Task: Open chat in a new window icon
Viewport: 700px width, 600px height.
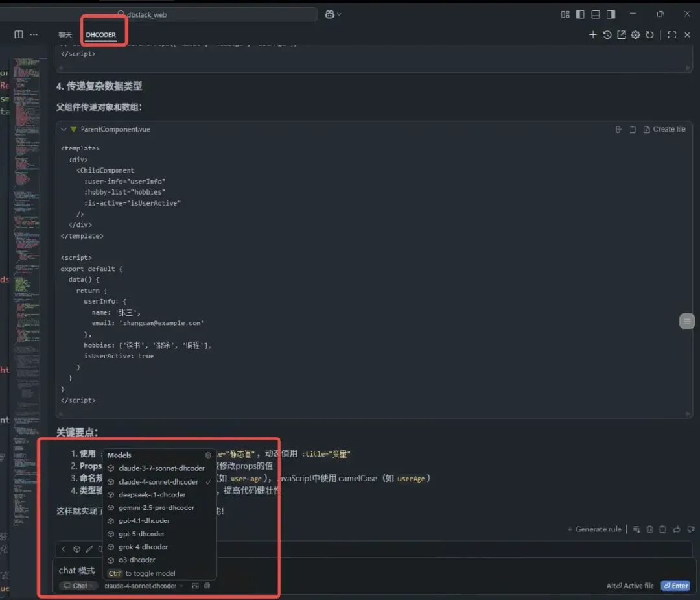Action: 621,35
